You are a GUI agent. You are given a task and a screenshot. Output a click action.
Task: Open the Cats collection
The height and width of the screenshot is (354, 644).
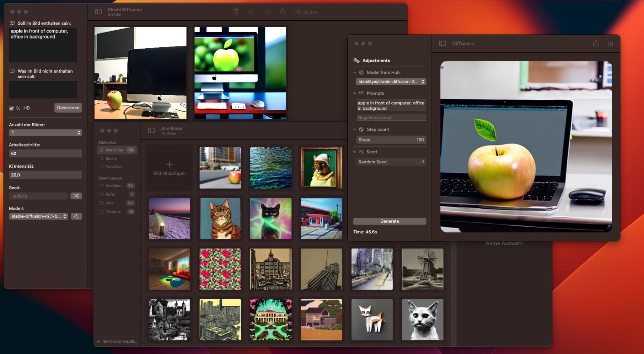(x=109, y=203)
